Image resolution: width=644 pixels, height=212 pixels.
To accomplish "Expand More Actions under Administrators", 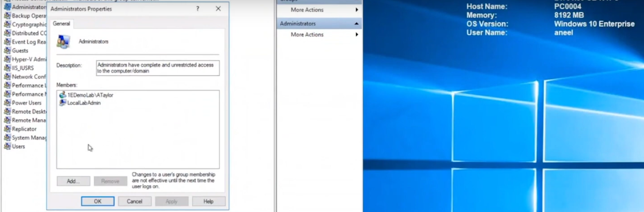I will 319,34.
